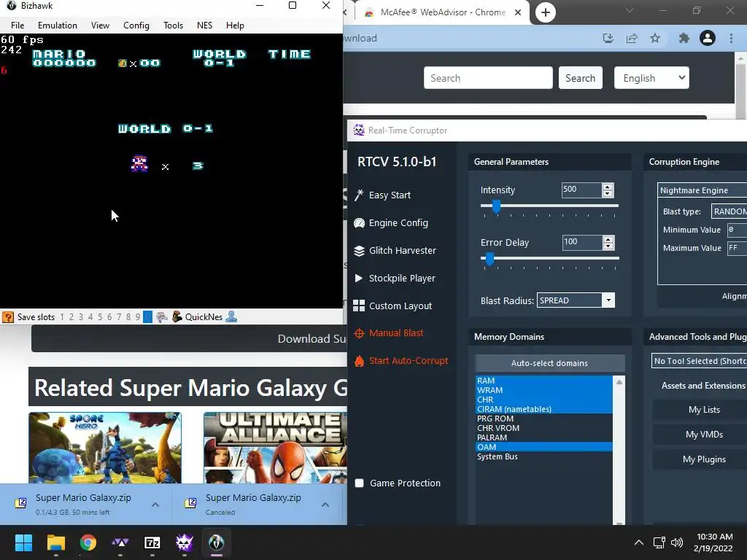Select PRG ROM memory domain
The width and height of the screenshot is (747, 560).
(544, 419)
